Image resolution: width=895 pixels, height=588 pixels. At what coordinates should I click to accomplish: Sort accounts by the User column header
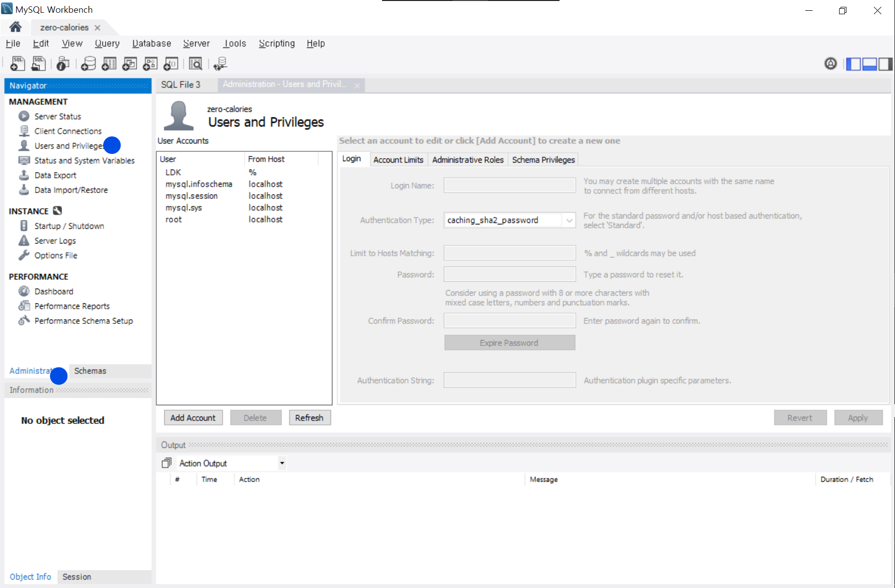201,159
